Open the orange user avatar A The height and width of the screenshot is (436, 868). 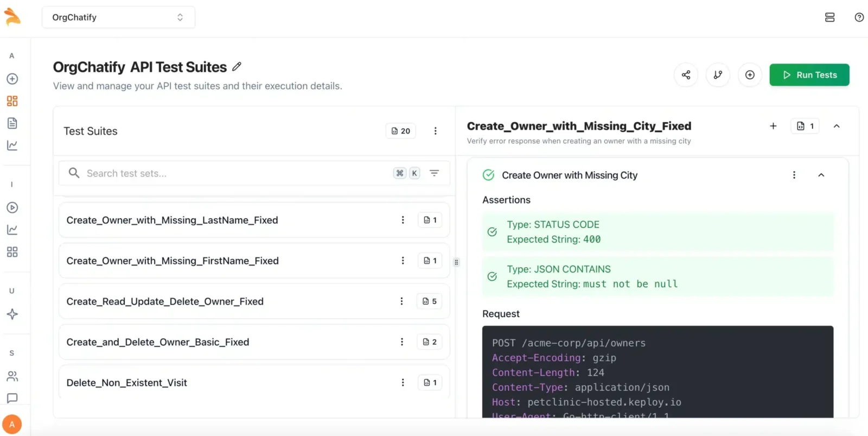click(x=12, y=424)
